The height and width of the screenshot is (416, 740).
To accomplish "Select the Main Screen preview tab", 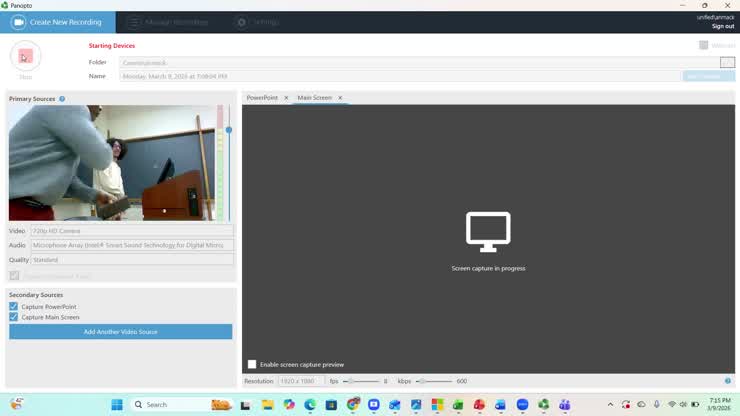I will point(314,98).
